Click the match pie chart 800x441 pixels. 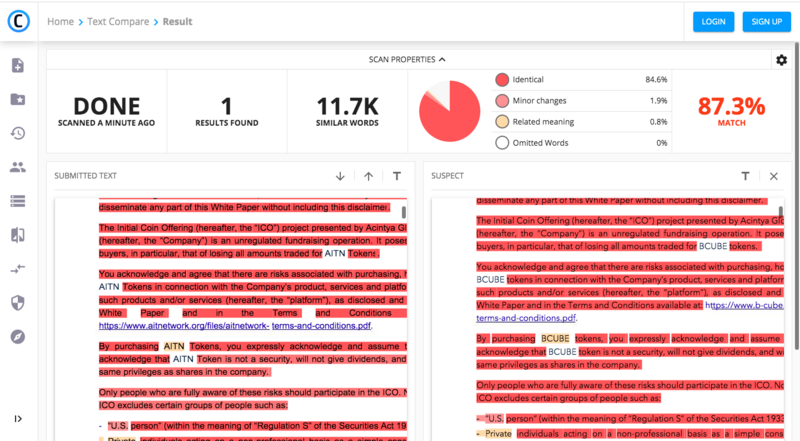click(449, 111)
